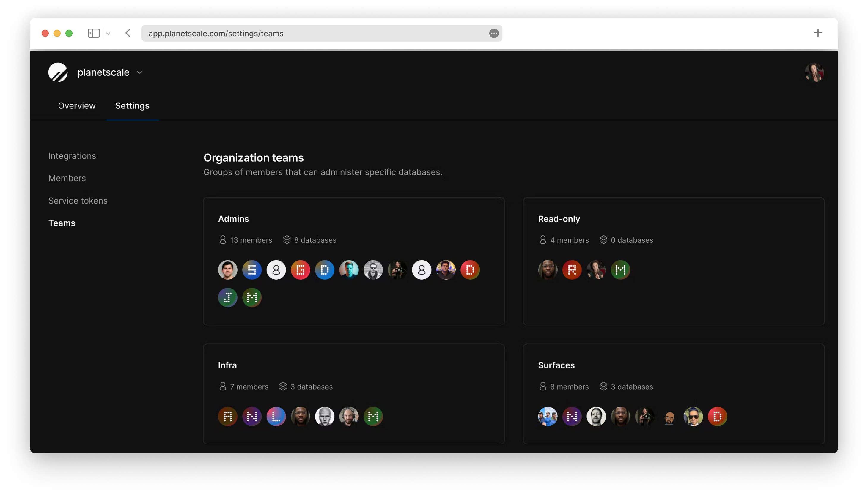Click the databases stack icon in Surfaces card
868x495 pixels.
tap(603, 386)
